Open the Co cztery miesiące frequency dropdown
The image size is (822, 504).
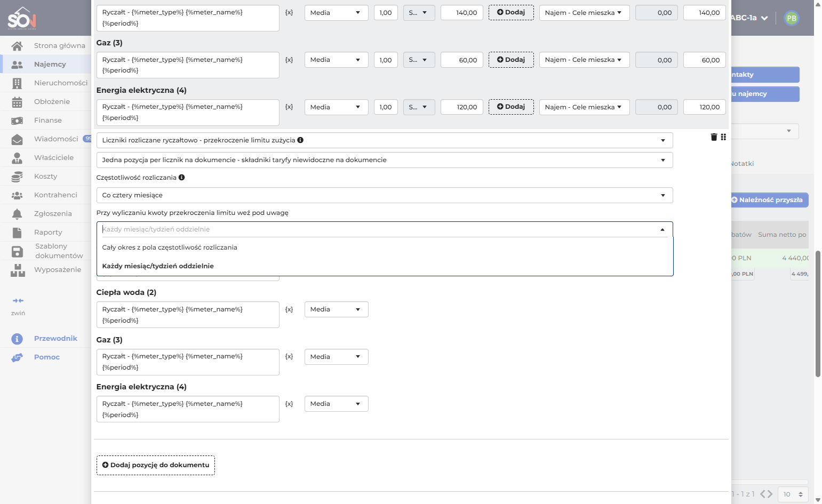pyautogui.click(x=385, y=195)
